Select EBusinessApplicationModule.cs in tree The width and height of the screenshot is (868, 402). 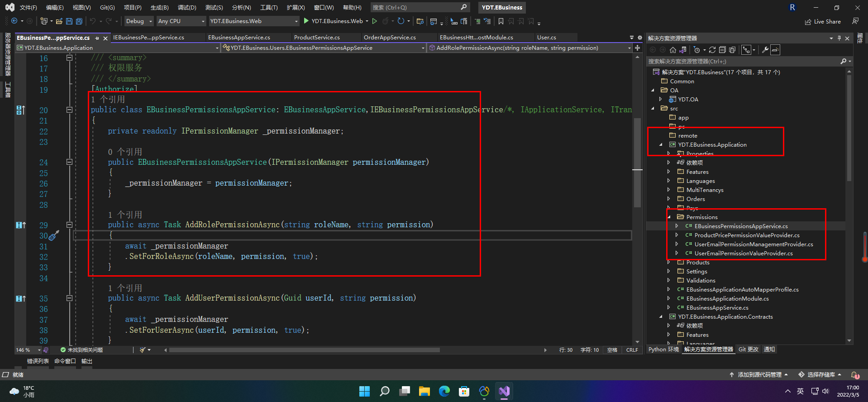coord(727,299)
